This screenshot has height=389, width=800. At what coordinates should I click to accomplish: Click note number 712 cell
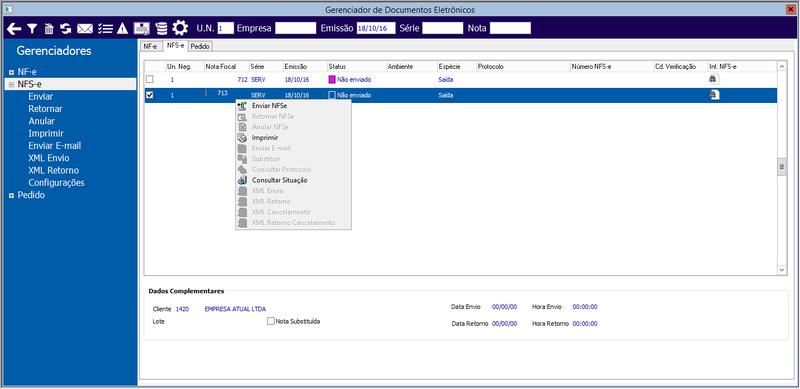point(242,80)
